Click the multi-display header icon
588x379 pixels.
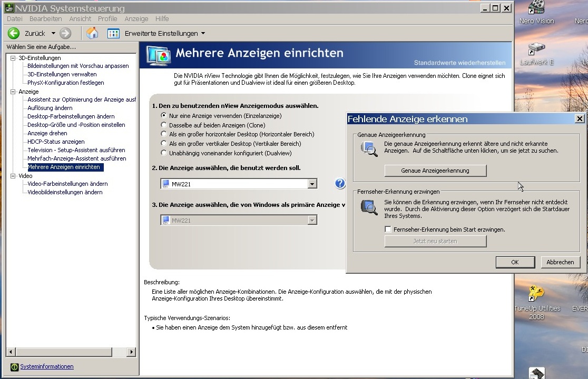(158, 55)
